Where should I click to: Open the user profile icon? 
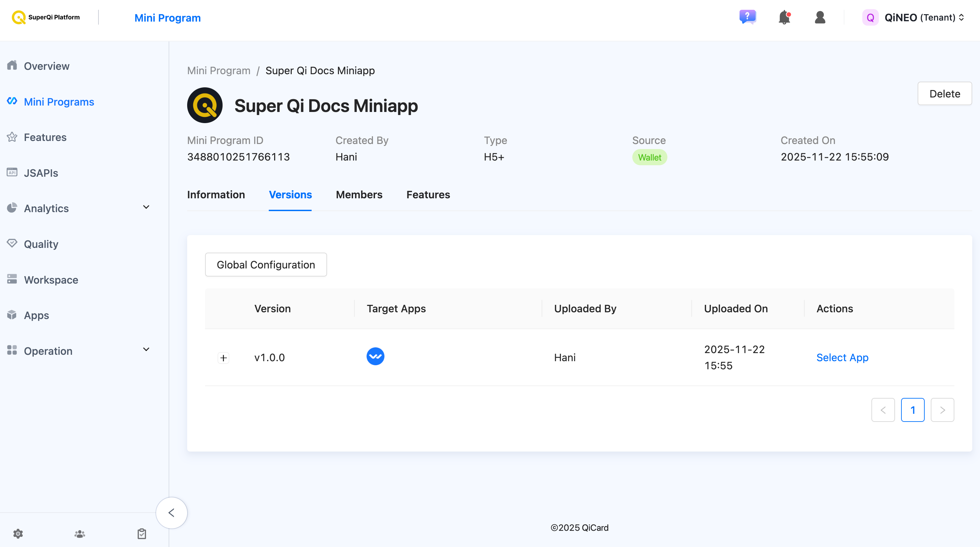[820, 18]
